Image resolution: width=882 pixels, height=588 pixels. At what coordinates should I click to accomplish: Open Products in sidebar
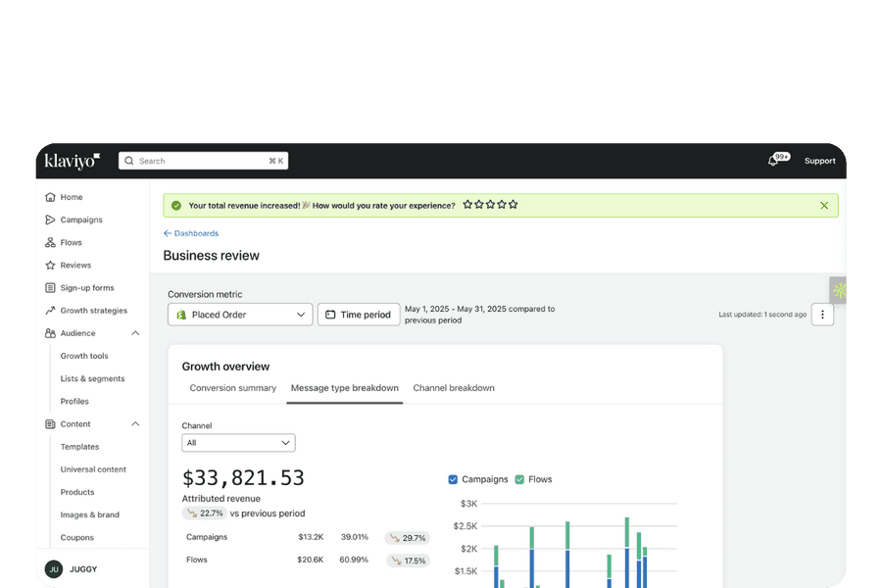click(77, 492)
